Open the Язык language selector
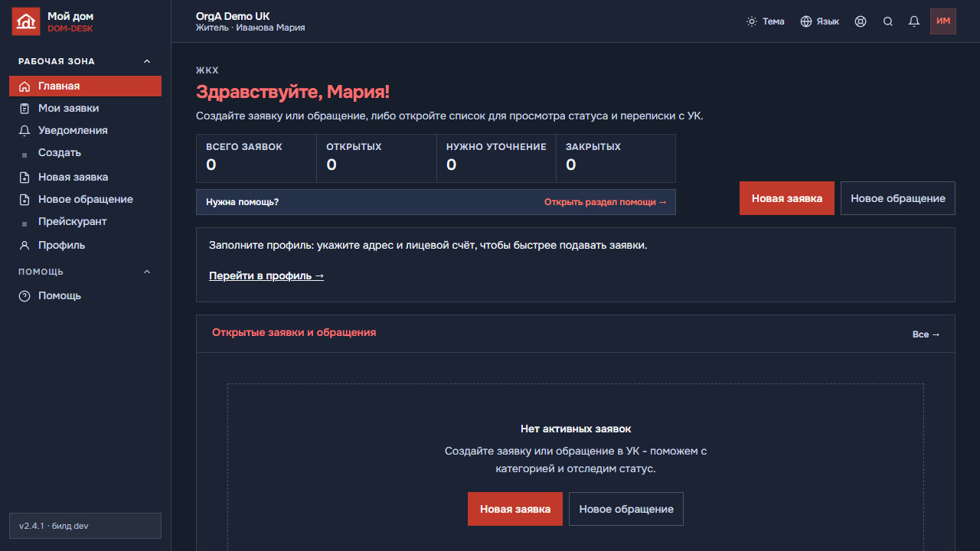The width and height of the screenshot is (980, 551). 820,21
